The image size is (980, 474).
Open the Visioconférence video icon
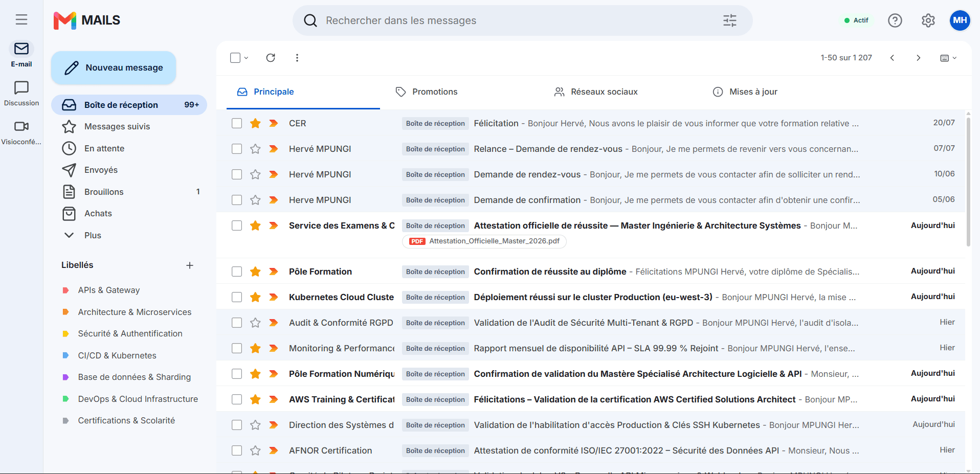point(21,126)
